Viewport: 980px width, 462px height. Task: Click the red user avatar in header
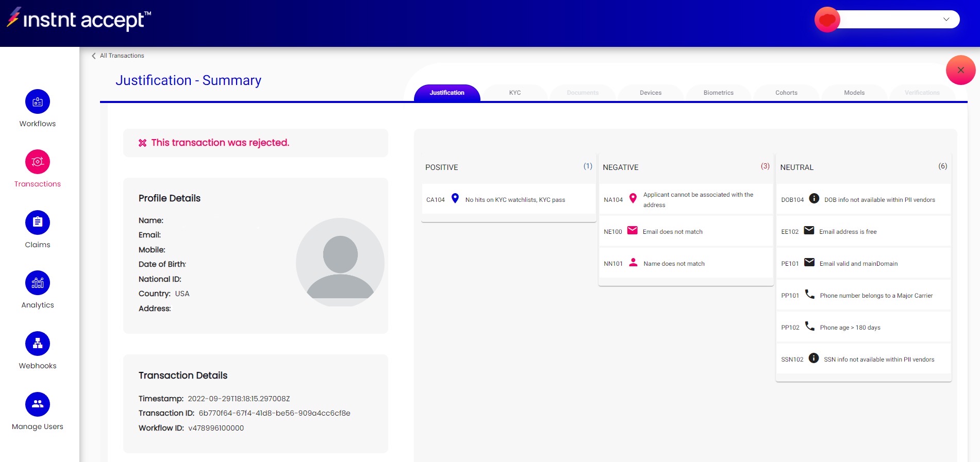point(827,20)
